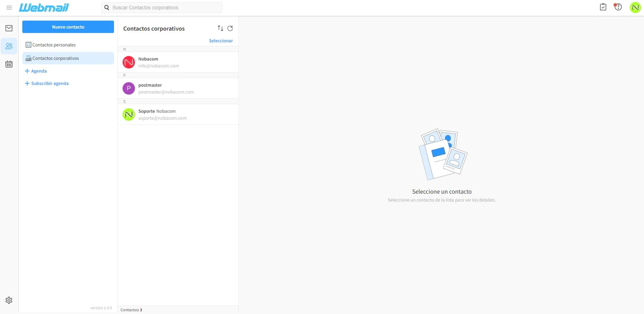Screen dimensions: 644x314
Task: Open Settings gear icon
Action: [x=9, y=300]
